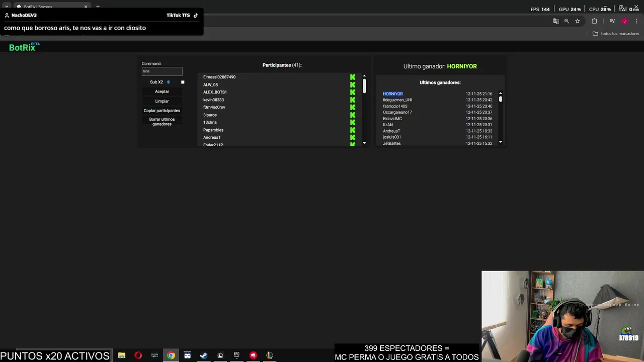Click scroll down arrow of participants list

pos(364,143)
